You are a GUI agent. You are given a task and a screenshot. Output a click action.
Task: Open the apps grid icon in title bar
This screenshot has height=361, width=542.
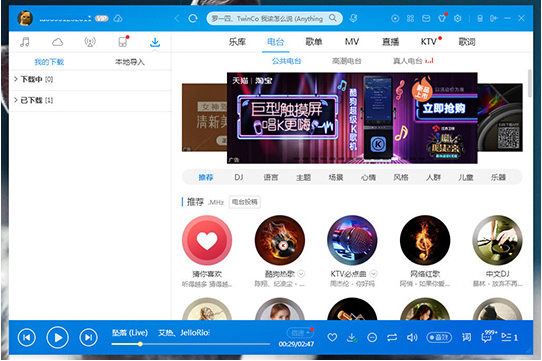(410, 18)
